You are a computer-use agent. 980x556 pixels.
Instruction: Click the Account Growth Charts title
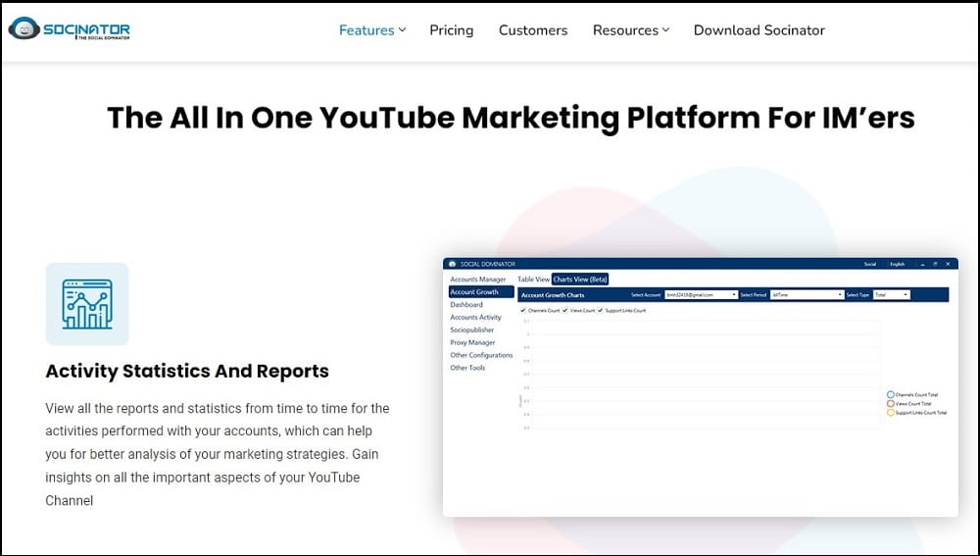553,294
